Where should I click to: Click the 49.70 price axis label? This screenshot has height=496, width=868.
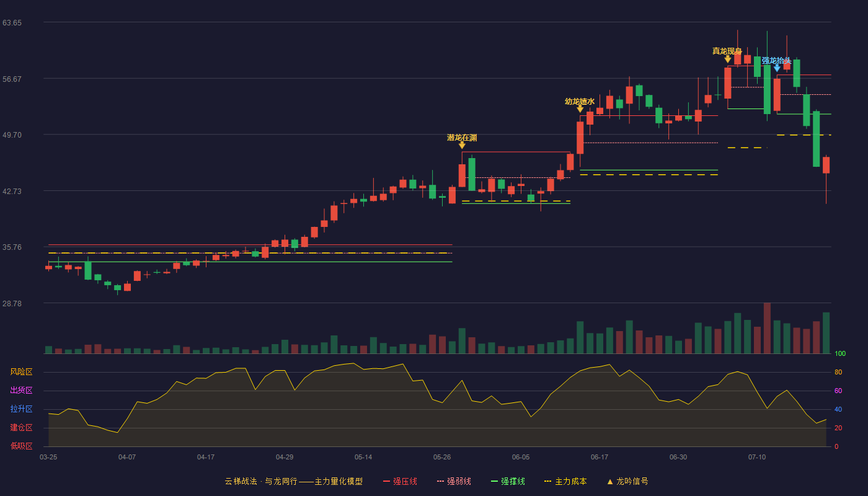pos(12,135)
